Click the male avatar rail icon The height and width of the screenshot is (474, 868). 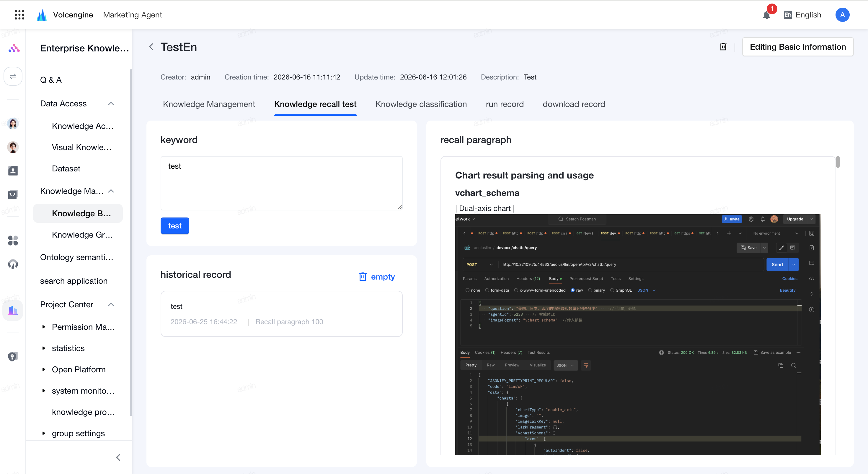click(x=13, y=147)
